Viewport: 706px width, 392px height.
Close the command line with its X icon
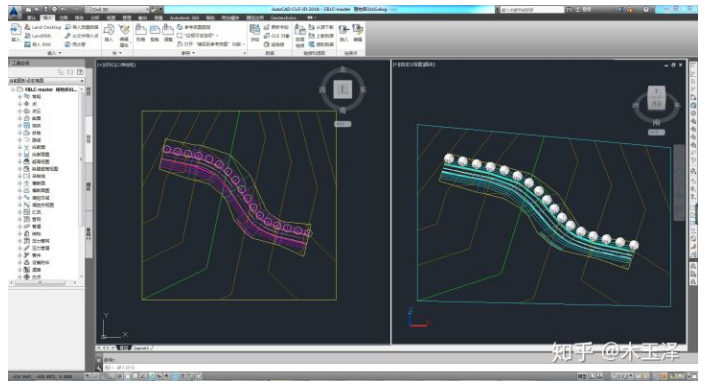99,360
